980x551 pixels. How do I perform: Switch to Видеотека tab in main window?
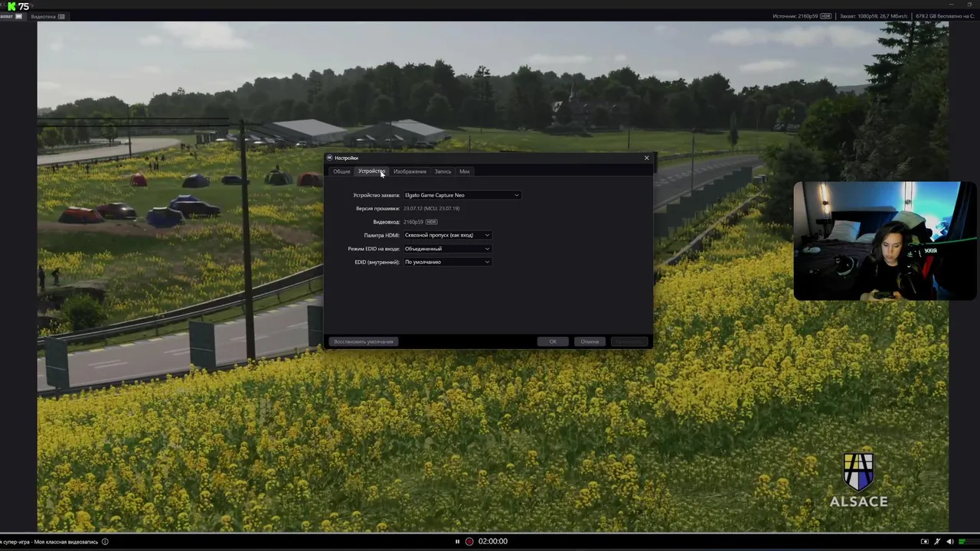(x=47, y=16)
